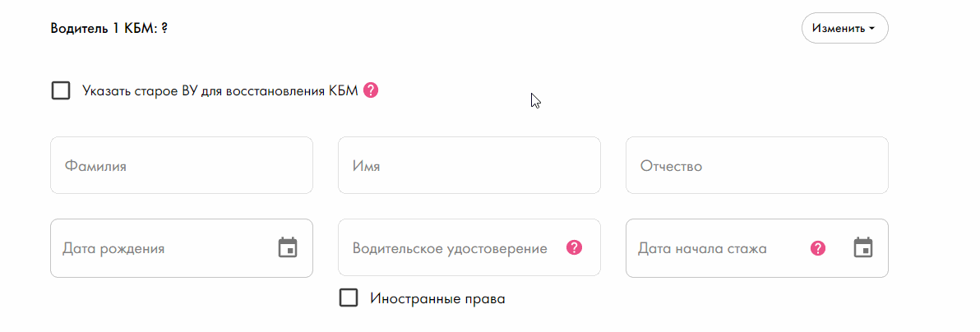The image size is (980, 332).
Task: Select the Отчество input field
Action: [757, 166]
